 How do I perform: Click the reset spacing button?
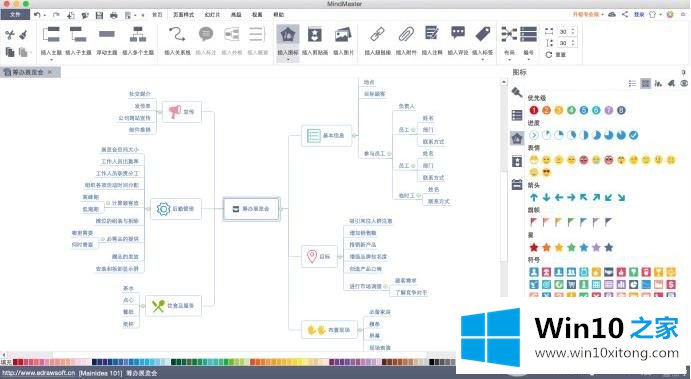(556, 55)
